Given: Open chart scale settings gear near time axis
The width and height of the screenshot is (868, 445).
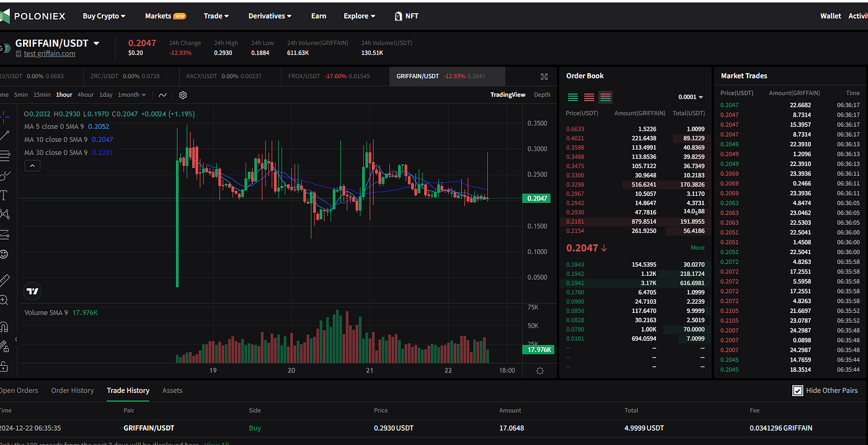Looking at the screenshot, I should pos(539,371).
